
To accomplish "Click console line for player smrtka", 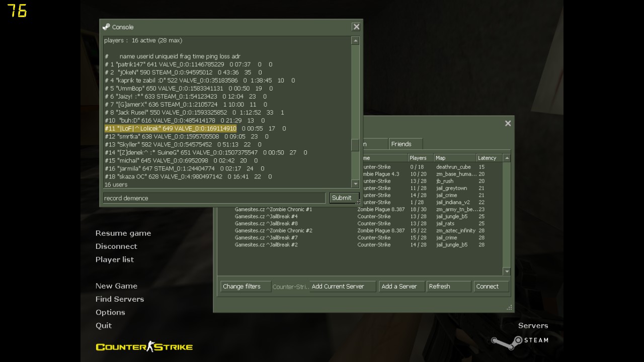I will (186, 136).
